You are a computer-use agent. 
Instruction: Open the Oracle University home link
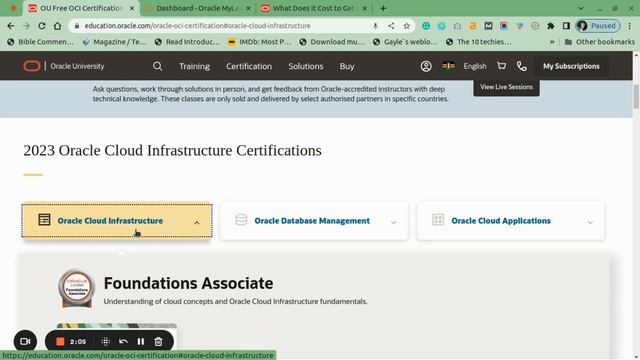click(x=77, y=66)
